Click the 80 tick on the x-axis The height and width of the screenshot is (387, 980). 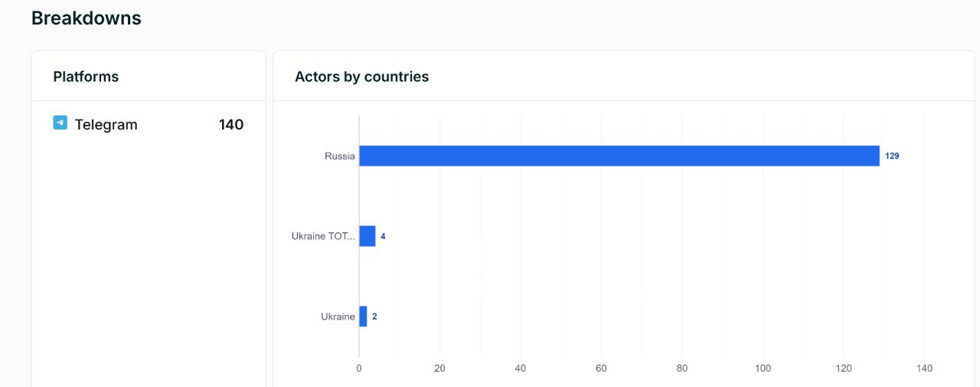tap(682, 369)
